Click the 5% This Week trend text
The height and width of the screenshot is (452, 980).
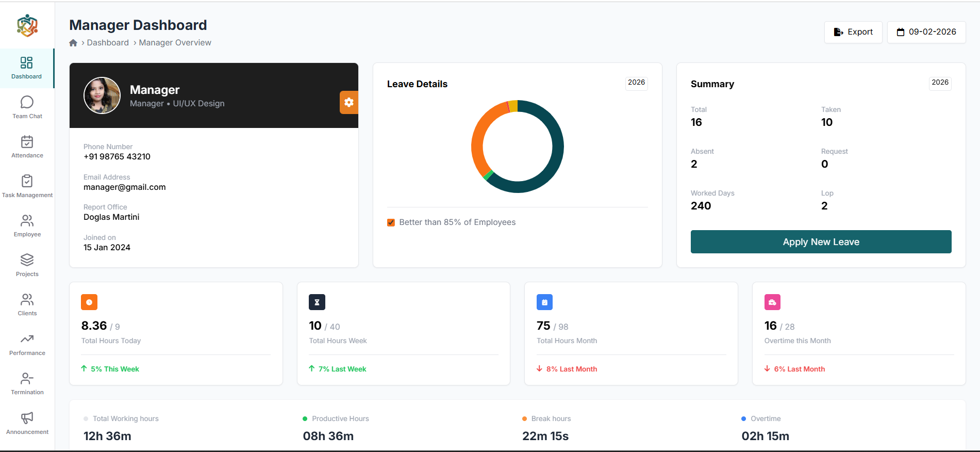tap(115, 369)
